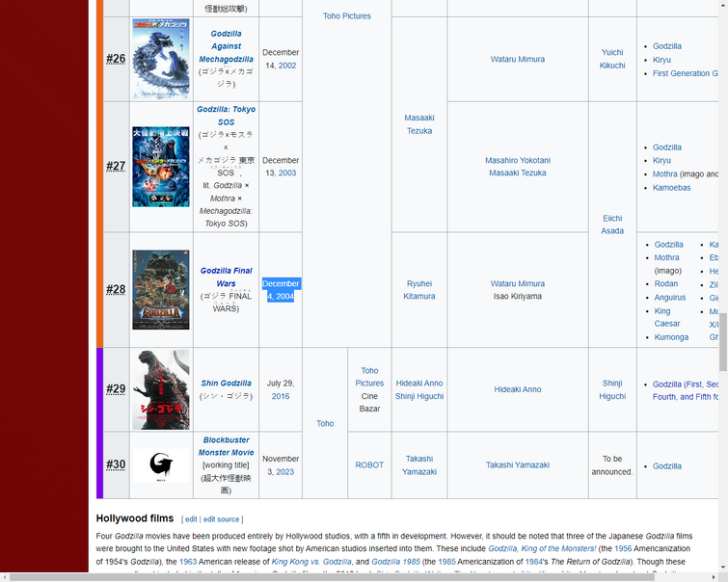Click the 2016 year link
This screenshot has height=582, width=728.
point(281,396)
